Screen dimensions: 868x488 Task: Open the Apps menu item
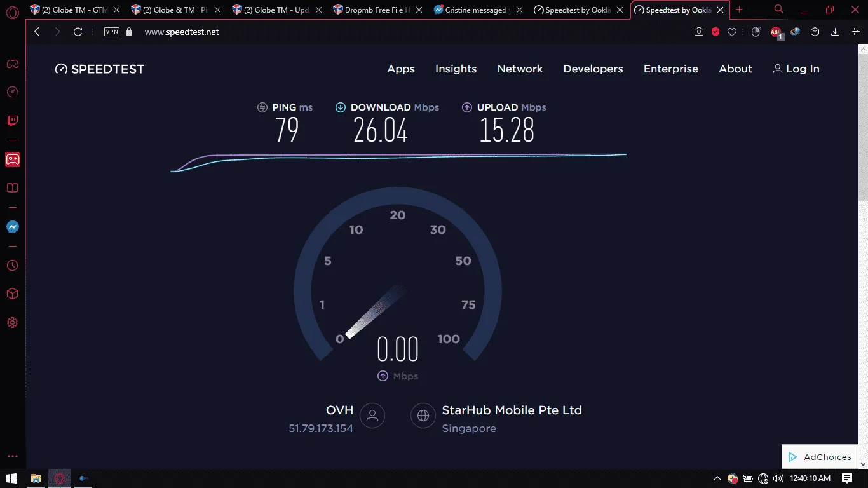[x=401, y=69]
